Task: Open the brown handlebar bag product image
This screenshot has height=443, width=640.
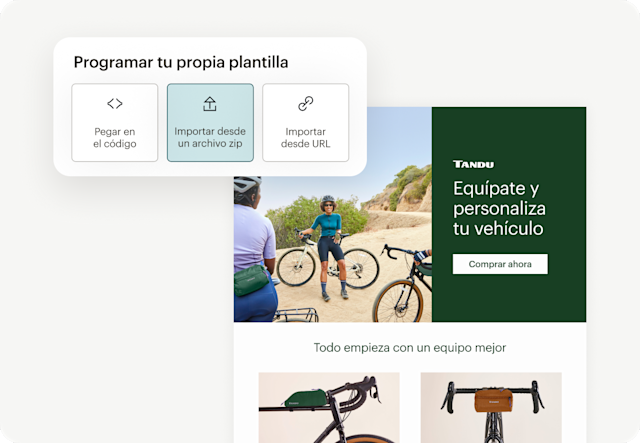Action: pyautogui.click(x=491, y=407)
